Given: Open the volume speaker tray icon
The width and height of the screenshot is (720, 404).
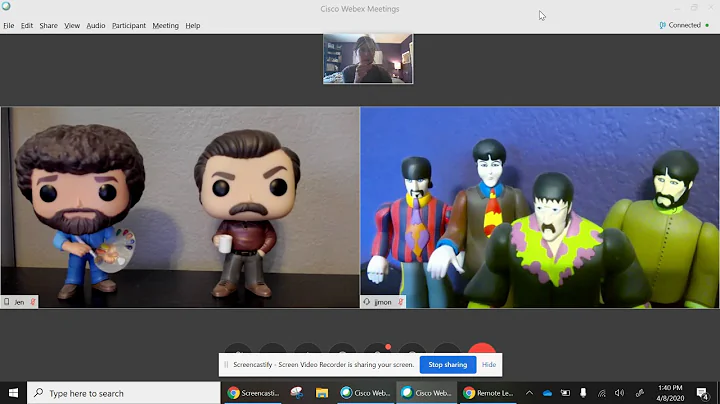Looking at the screenshot, I should (619, 393).
